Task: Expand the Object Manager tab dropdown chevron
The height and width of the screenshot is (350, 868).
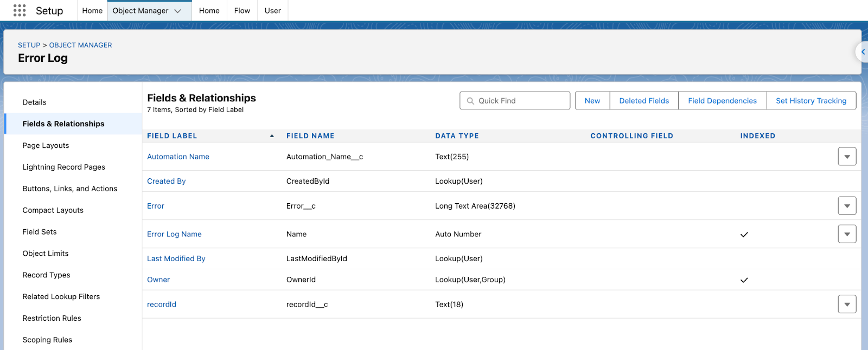Action: click(x=178, y=11)
